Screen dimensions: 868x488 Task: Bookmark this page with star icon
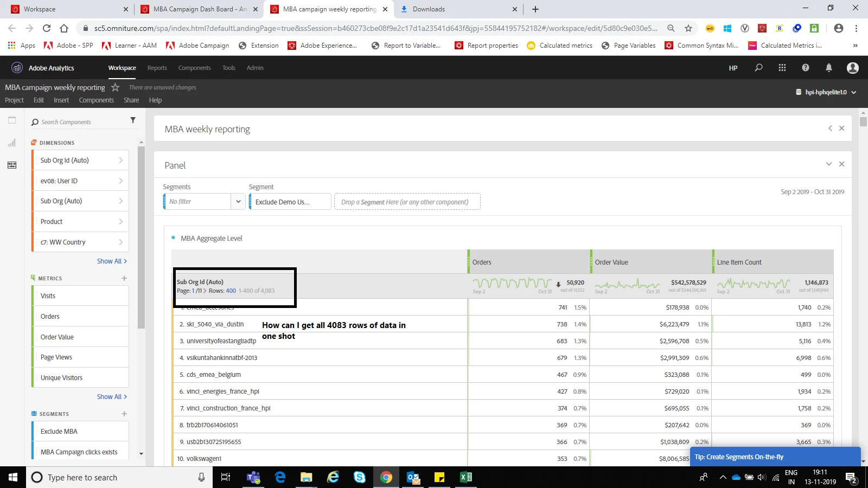click(688, 28)
